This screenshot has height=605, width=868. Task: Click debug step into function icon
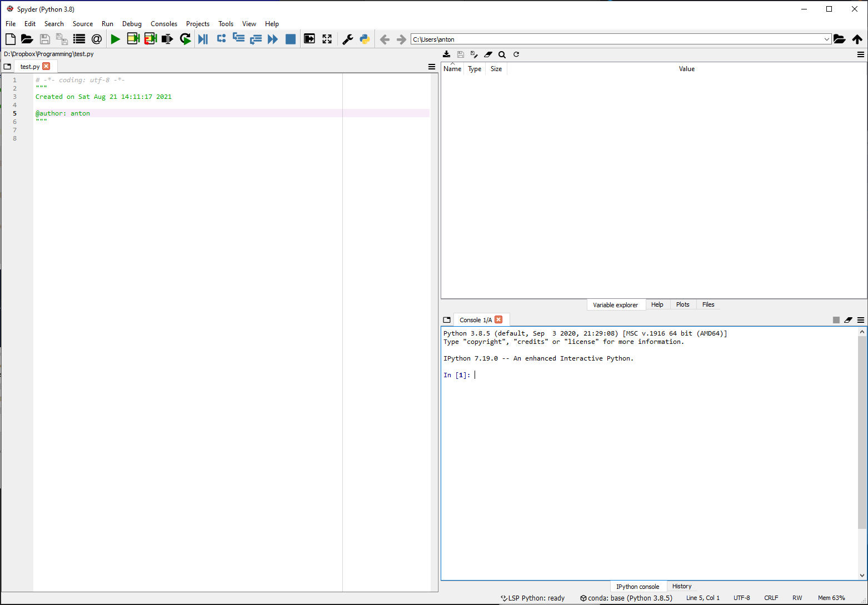pos(238,38)
